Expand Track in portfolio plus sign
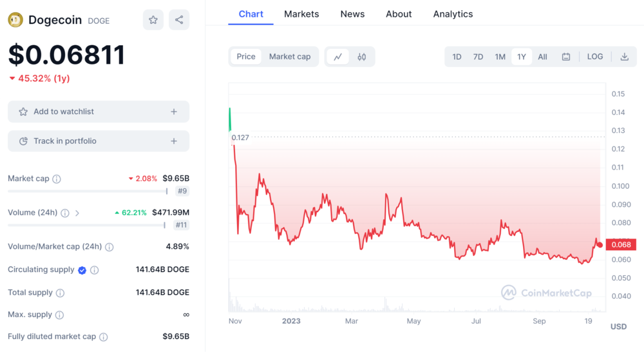The image size is (644, 352). tap(174, 141)
